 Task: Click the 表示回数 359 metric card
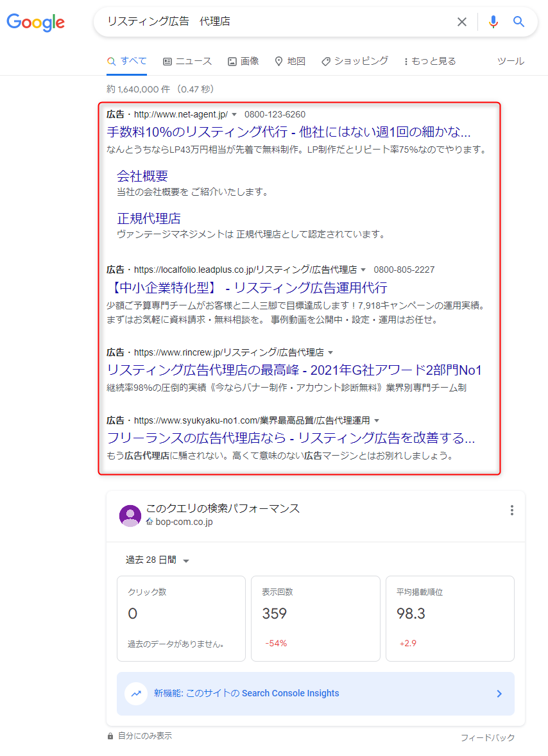pyautogui.click(x=316, y=619)
